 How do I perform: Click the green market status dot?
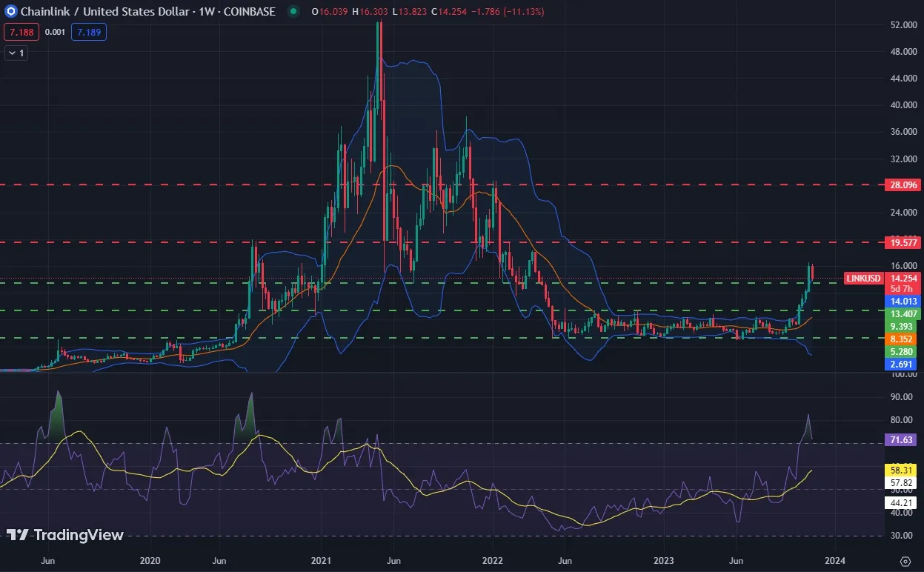coord(294,12)
